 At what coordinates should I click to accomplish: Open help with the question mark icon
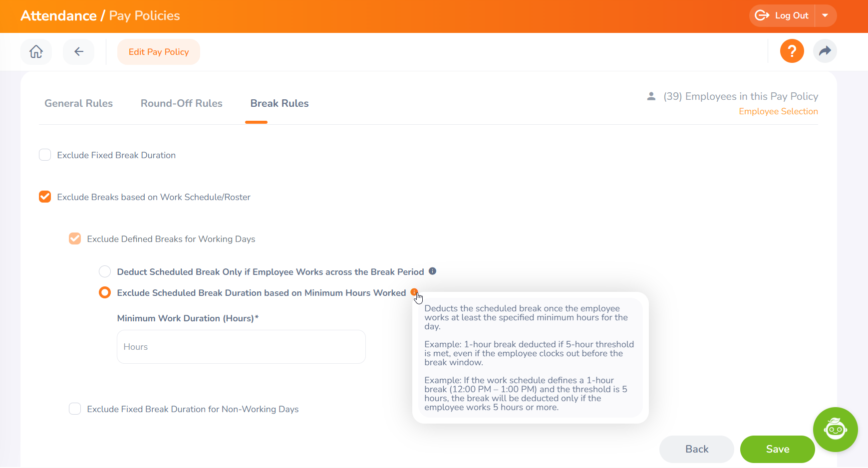pyautogui.click(x=792, y=51)
